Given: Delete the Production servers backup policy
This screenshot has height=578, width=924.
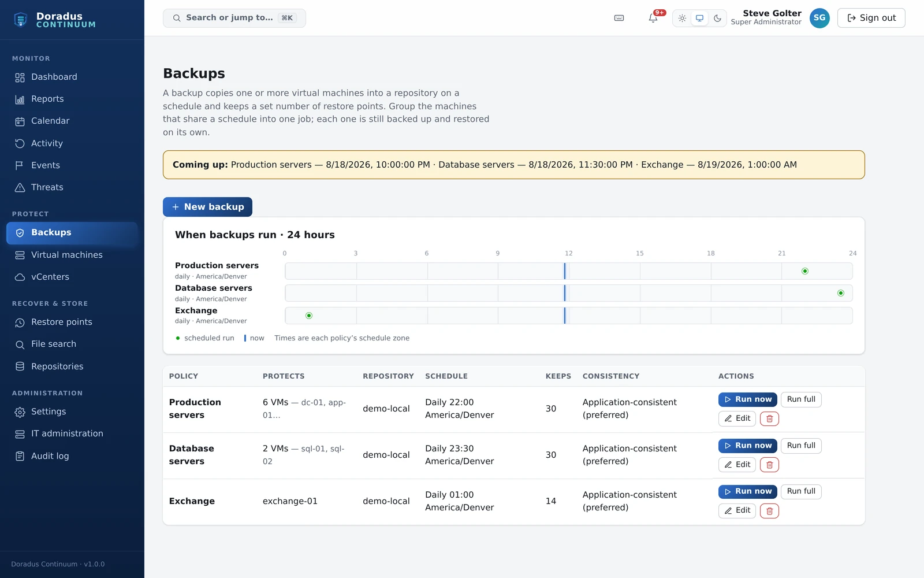Looking at the screenshot, I should (x=769, y=418).
